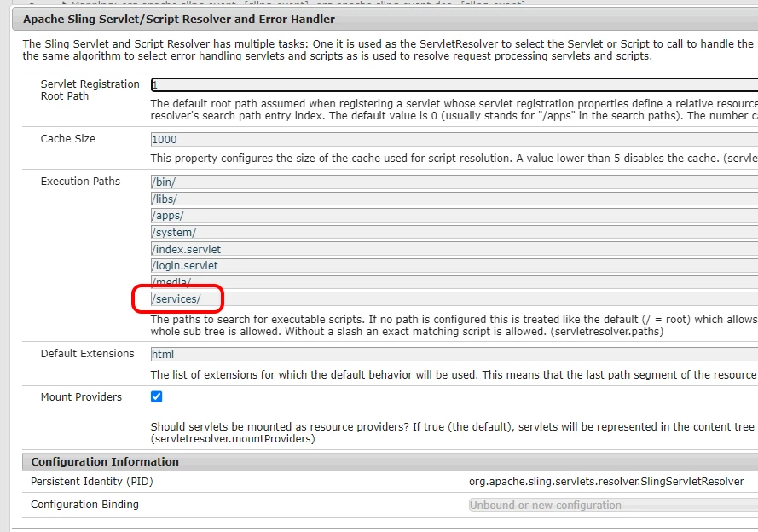
Task: Select the /libs/ execution path field
Action: tap(454, 199)
